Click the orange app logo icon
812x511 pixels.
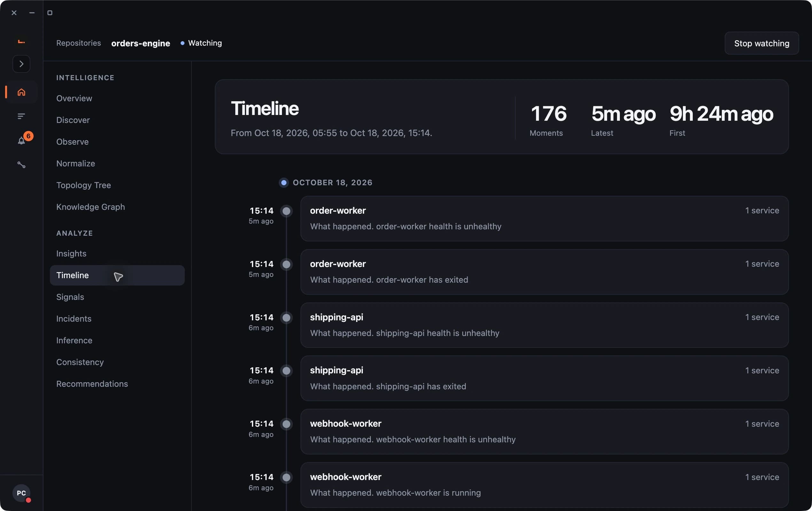click(x=21, y=42)
